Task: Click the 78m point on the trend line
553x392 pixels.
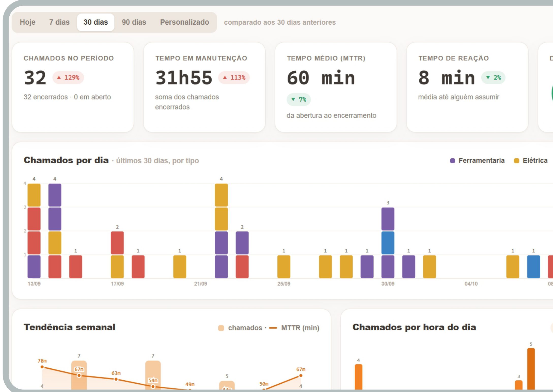Action: click(x=42, y=367)
